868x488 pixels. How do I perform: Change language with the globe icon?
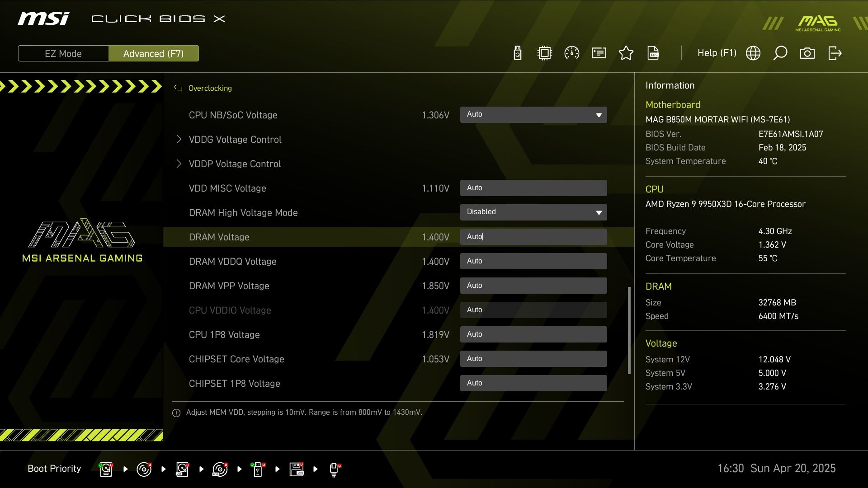click(x=753, y=53)
